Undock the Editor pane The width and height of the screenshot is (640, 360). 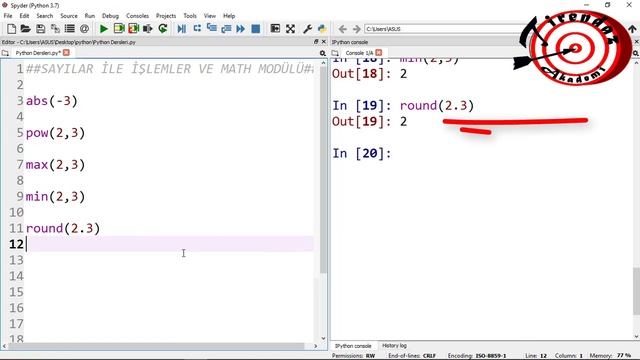[316, 42]
